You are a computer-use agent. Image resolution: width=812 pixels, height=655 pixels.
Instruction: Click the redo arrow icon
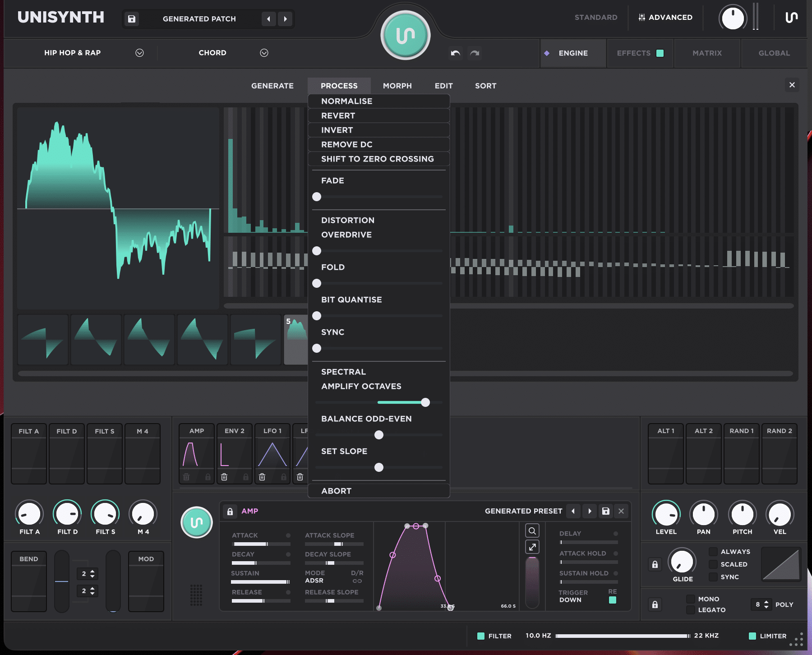(x=475, y=53)
